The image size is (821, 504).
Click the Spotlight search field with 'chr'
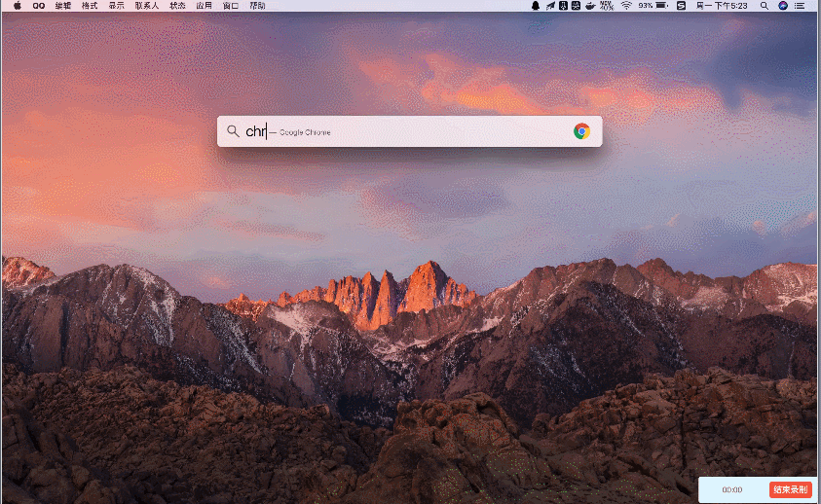tap(409, 131)
